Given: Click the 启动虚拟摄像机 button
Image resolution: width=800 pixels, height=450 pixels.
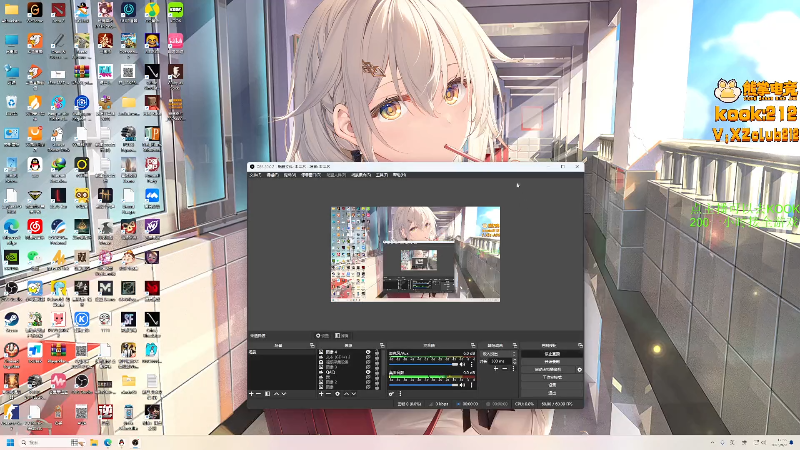Looking at the screenshot, I should pyautogui.click(x=548, y=369).
